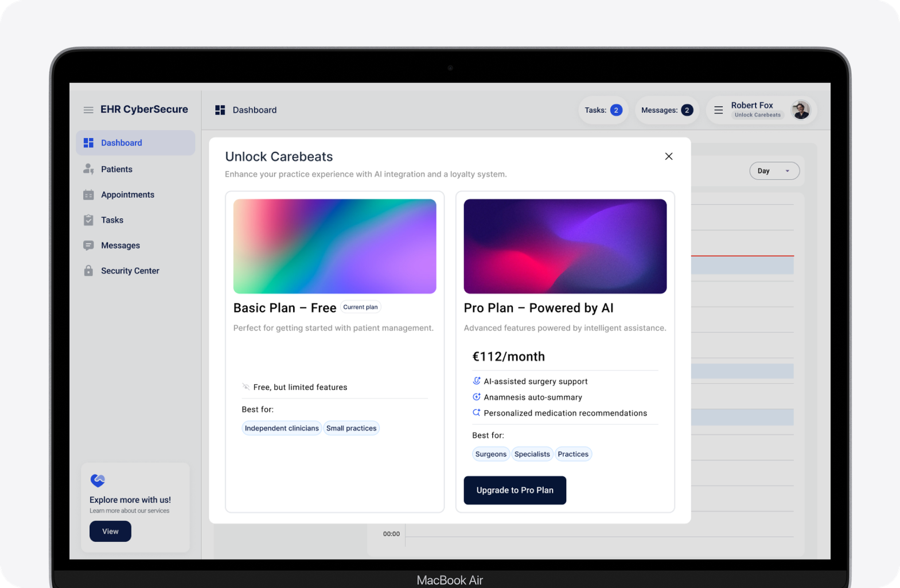This screenshot has width=900, height=588.
Task: Open the Messages counter pill in the header
Action: [x=667, y=110]
